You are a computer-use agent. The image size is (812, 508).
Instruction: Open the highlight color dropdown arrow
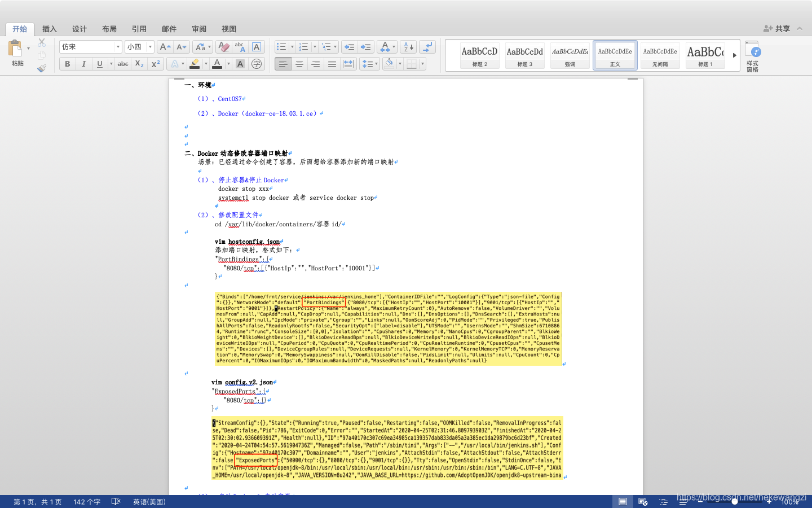pos(206,64)
